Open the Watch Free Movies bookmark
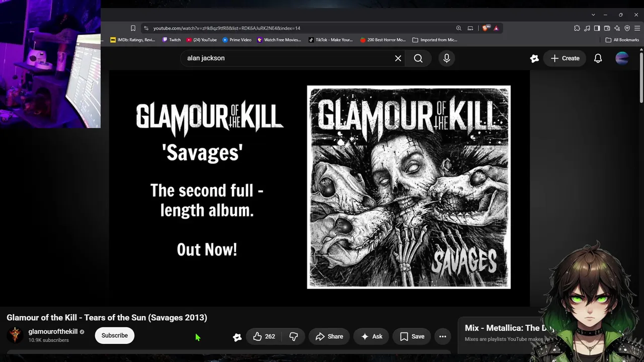Image resolution: width=644 pixels, height=362 pixels. pyautogui.click(x=279, y=40)
